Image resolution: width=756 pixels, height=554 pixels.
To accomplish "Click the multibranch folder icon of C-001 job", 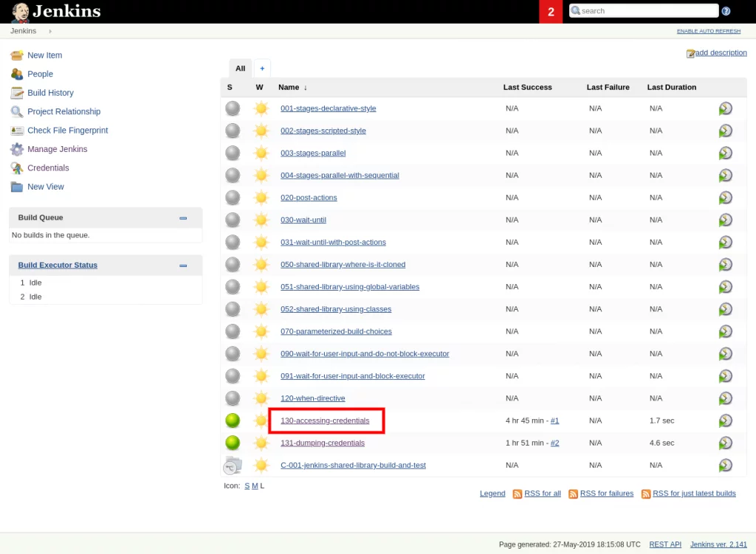I will point(233,465).
